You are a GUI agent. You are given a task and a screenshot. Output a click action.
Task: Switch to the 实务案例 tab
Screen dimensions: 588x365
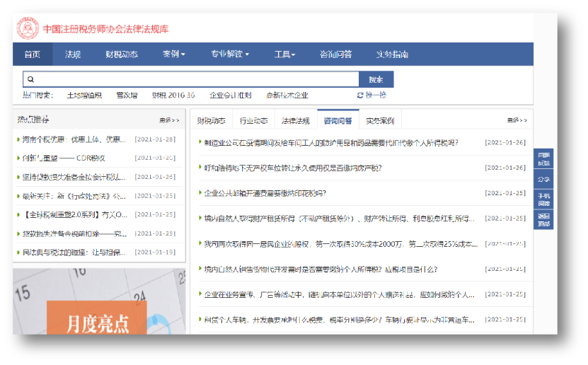pos(380,121)
